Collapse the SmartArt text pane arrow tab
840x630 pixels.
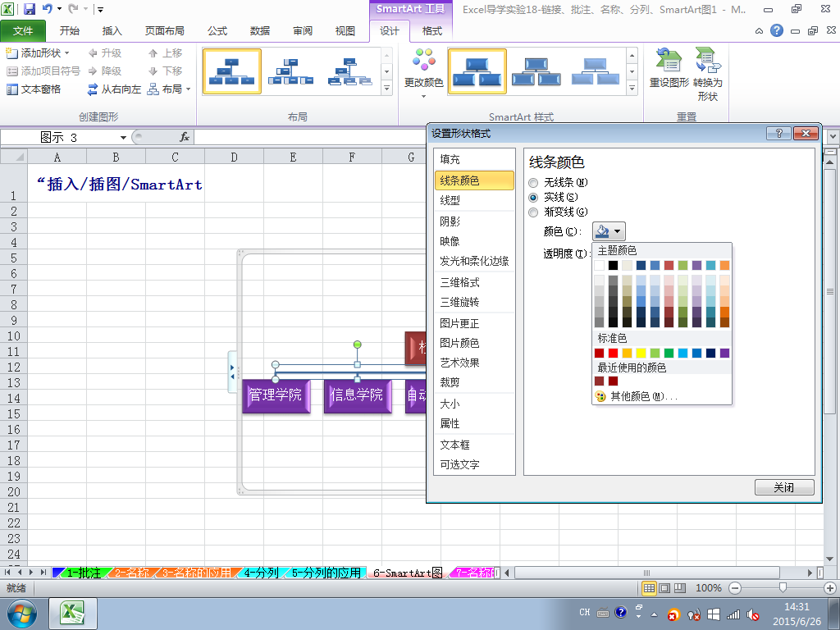click(232, 372)
